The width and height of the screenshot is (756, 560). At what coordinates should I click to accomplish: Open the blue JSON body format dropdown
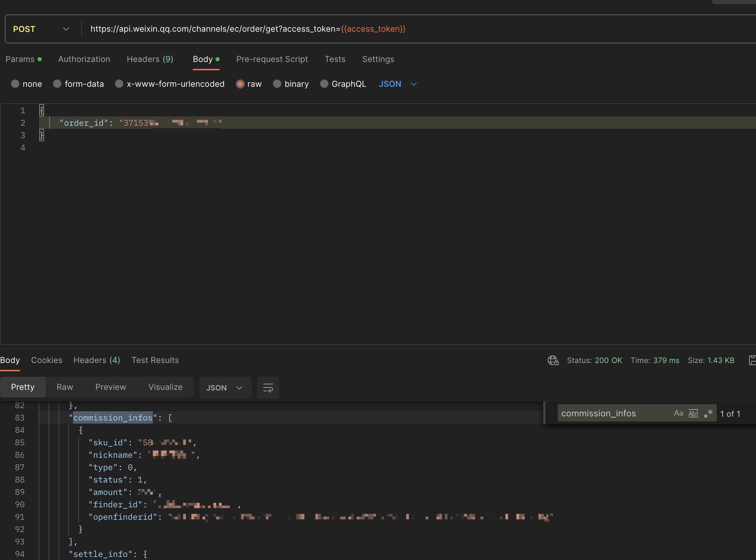[x=398, y=84]
